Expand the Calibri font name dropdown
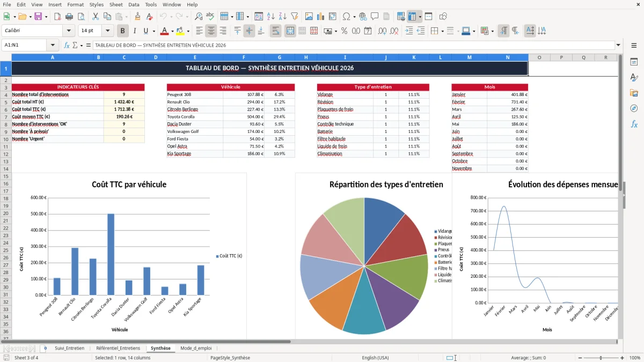The height and width of the screenshot is (362, 644). (69, 31)
